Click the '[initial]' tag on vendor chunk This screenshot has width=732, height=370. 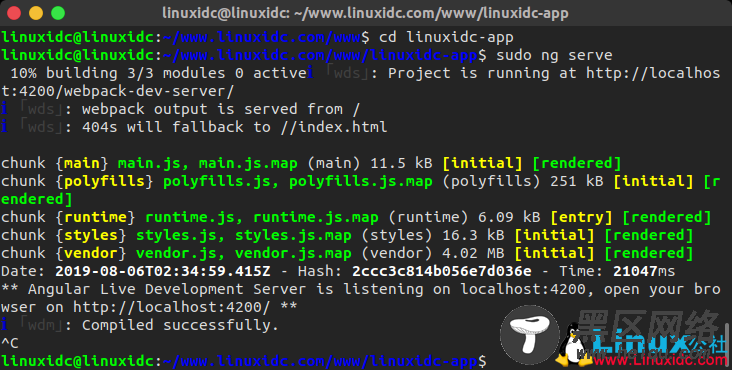[554, 253]
